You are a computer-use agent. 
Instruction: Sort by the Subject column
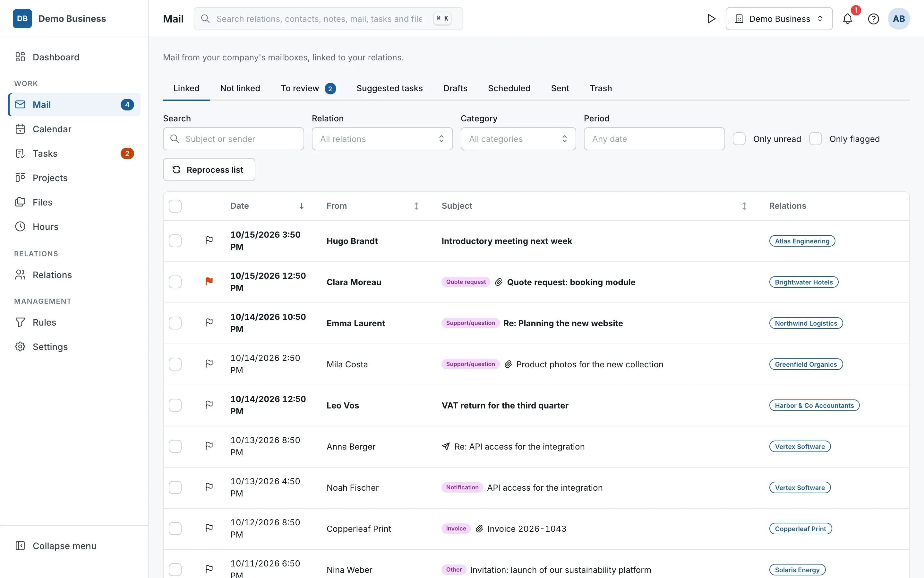coord(744,206)
